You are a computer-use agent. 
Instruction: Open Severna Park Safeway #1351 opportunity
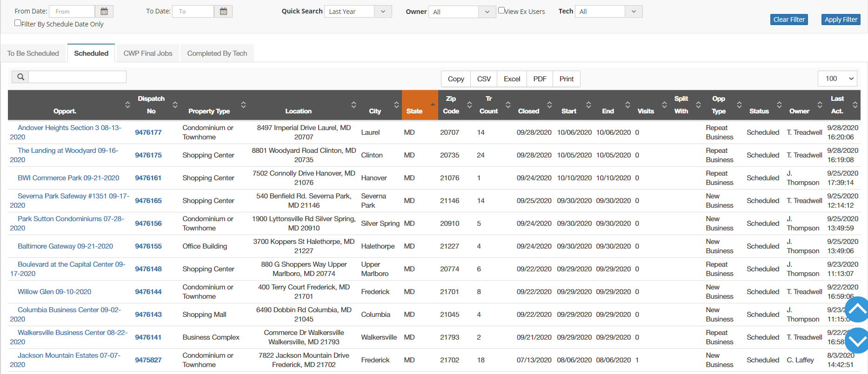tap(70, 201)
